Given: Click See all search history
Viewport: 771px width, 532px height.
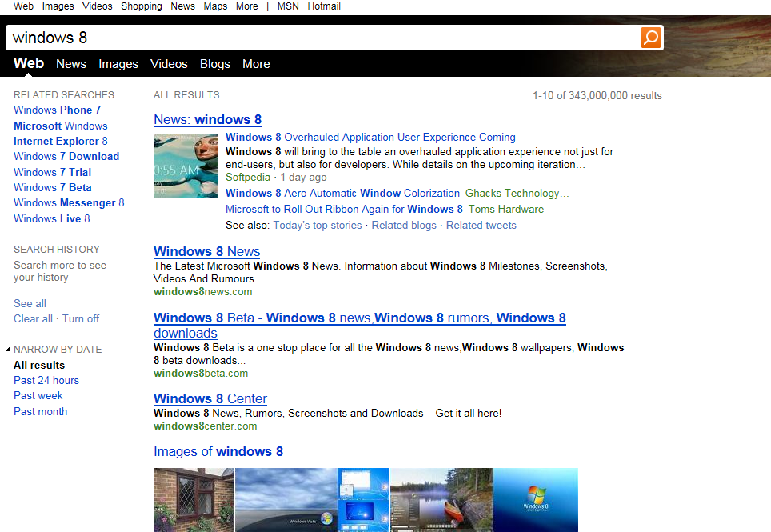Looking at the screenshot, I should 30,303.
